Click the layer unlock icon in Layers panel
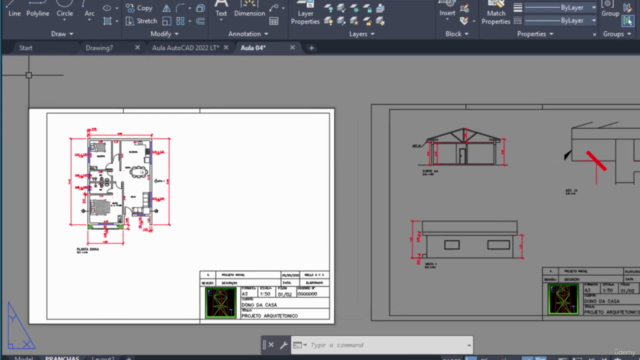The image size is (640, 360). (x=367, y=21)
